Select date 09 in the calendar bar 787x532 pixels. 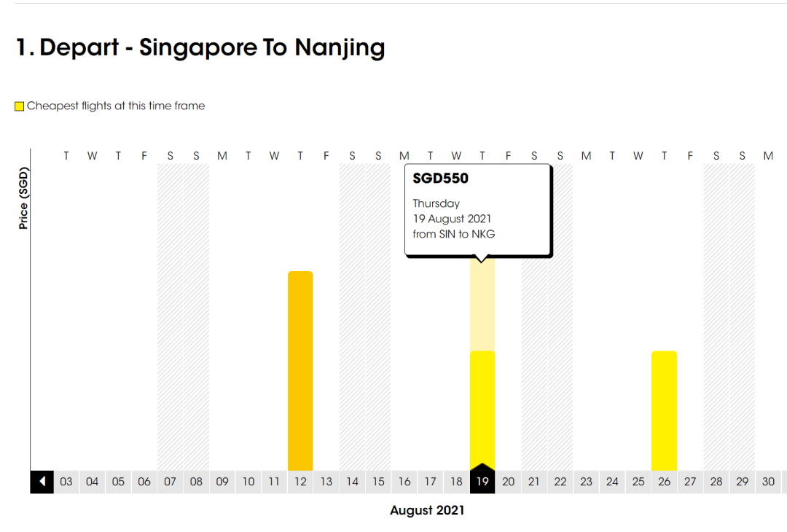222,482
